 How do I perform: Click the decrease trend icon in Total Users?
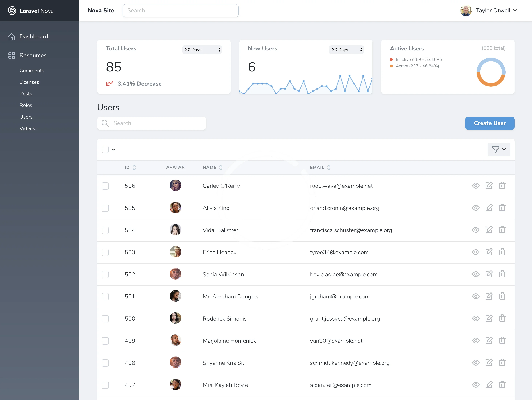coord(110,83)
